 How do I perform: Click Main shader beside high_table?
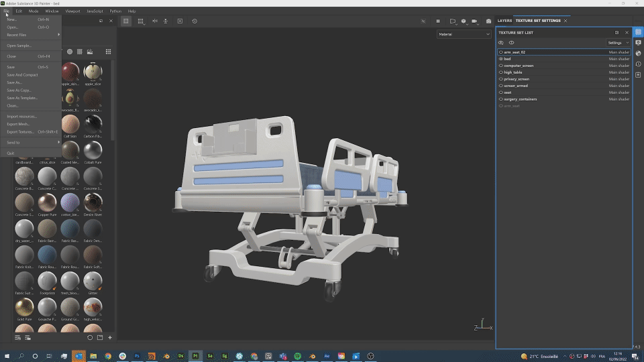point(619,72)
